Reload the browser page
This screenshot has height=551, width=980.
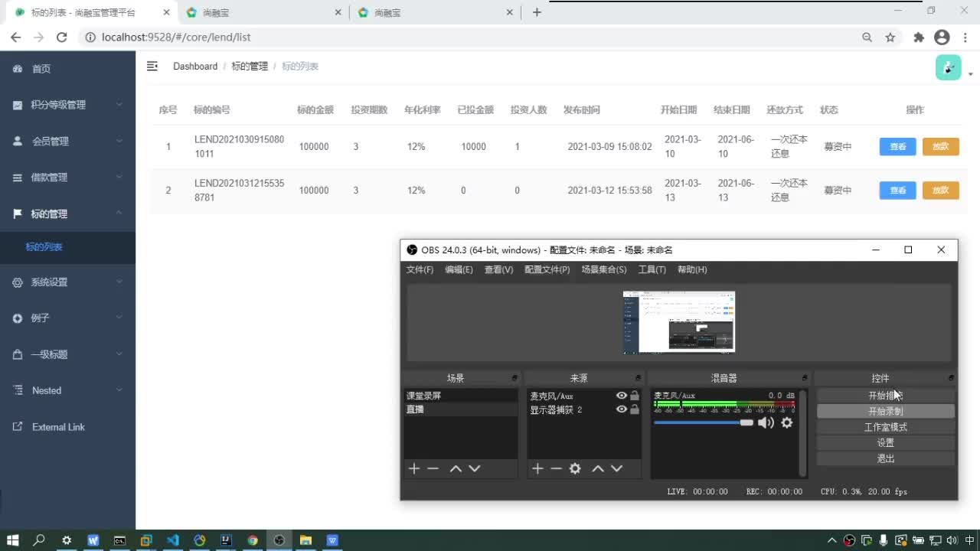pos(62,37)
